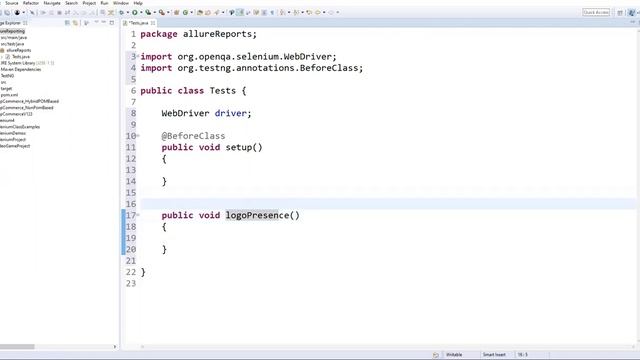
Task: Click the green Run toolbar icon
Action: tap(135, 12)
